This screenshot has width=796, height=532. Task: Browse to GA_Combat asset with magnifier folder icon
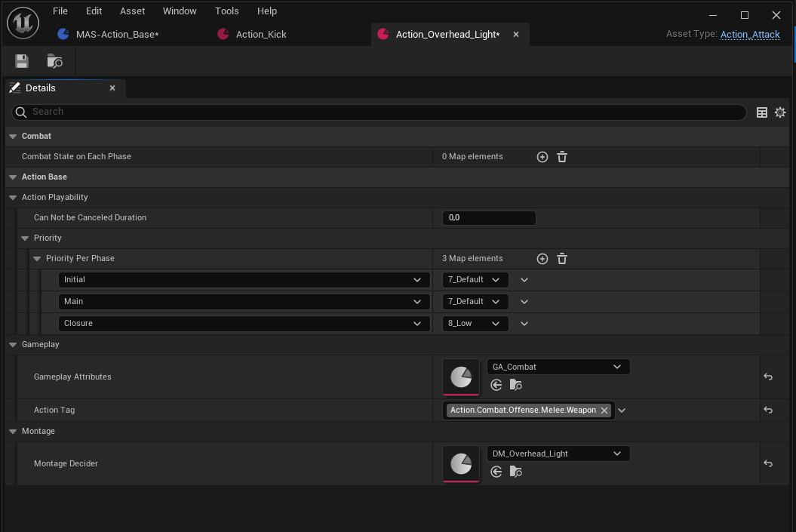516,385
